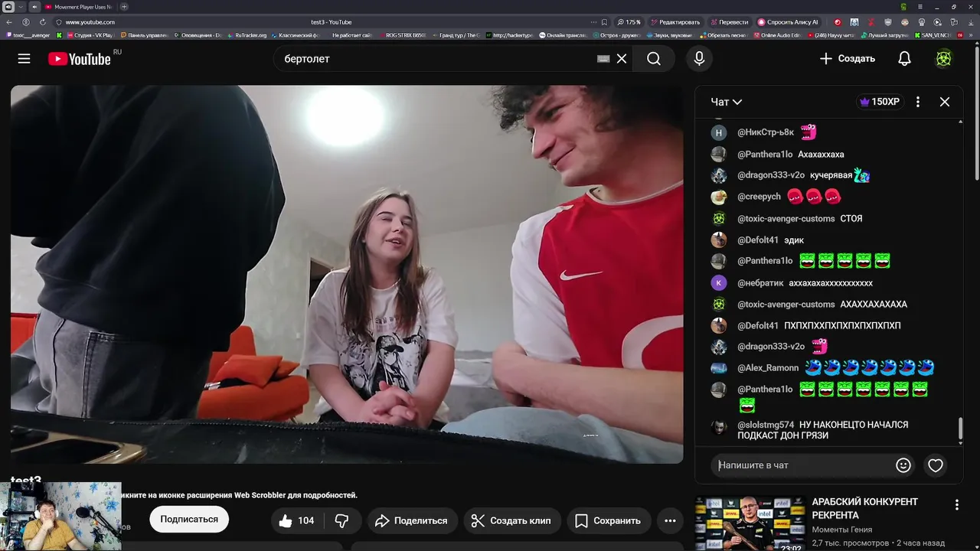Click the 'toxic___avenger' bookmark
This screenshot has height=551, width=980.
(28, 35)
